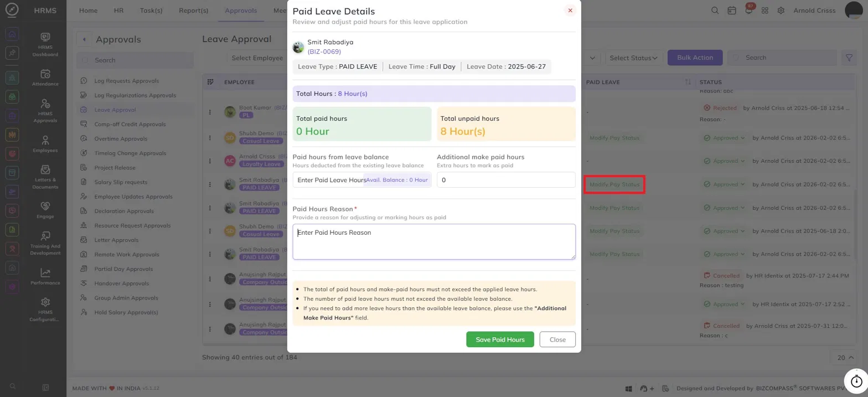868x397 pixels.
Task: Click the Project Release list icon
Action: pyautogui.click(x=84, y=167)
